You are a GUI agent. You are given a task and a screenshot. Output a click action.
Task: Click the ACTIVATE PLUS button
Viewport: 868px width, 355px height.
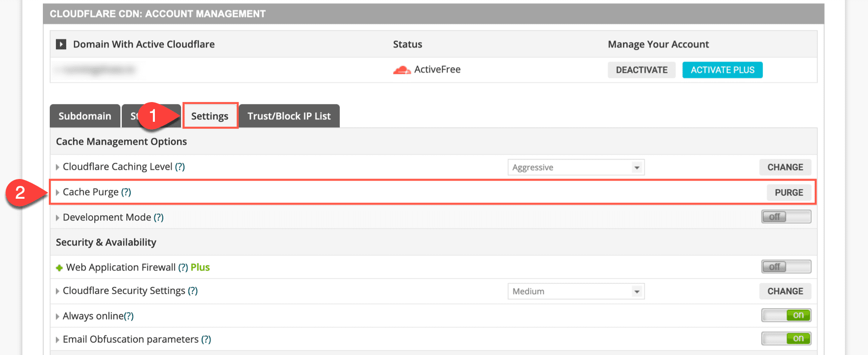click(722, 70)
